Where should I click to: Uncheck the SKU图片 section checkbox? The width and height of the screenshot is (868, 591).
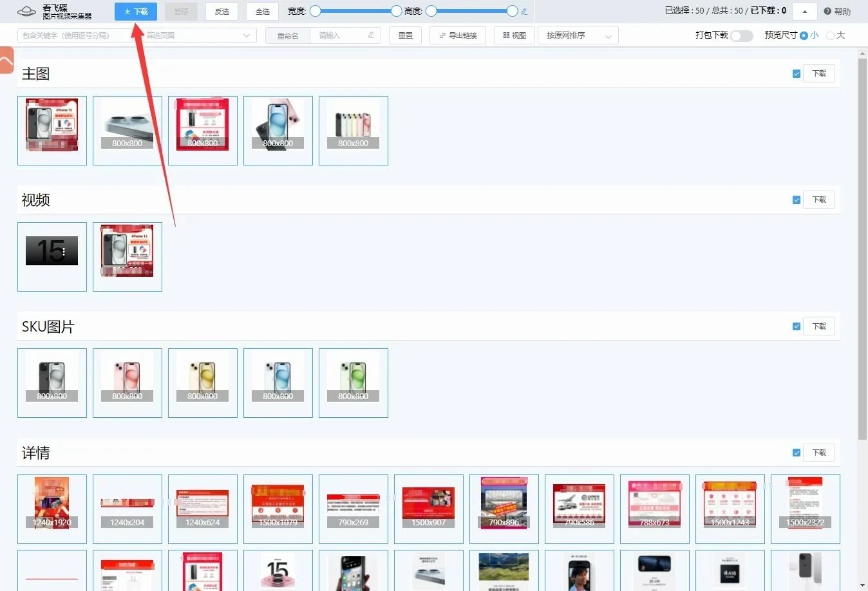tap(797, 327)
